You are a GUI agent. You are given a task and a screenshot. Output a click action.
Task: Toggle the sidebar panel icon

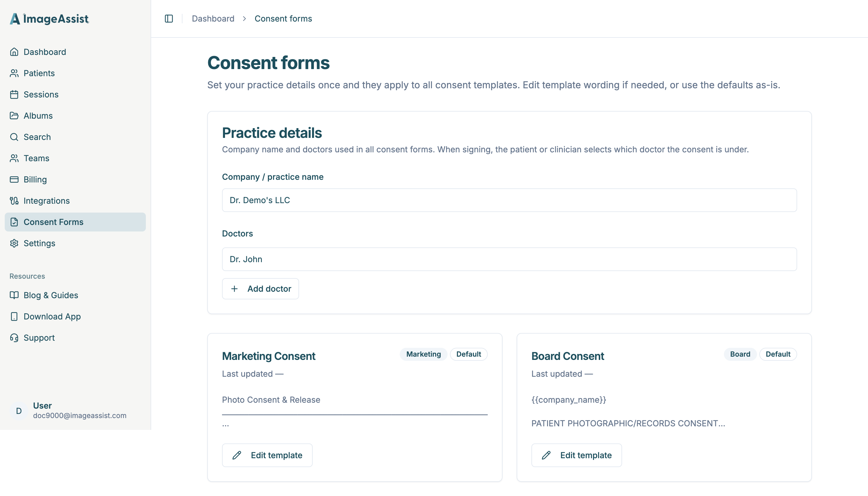pyautogui.click(x=169, y=18)
